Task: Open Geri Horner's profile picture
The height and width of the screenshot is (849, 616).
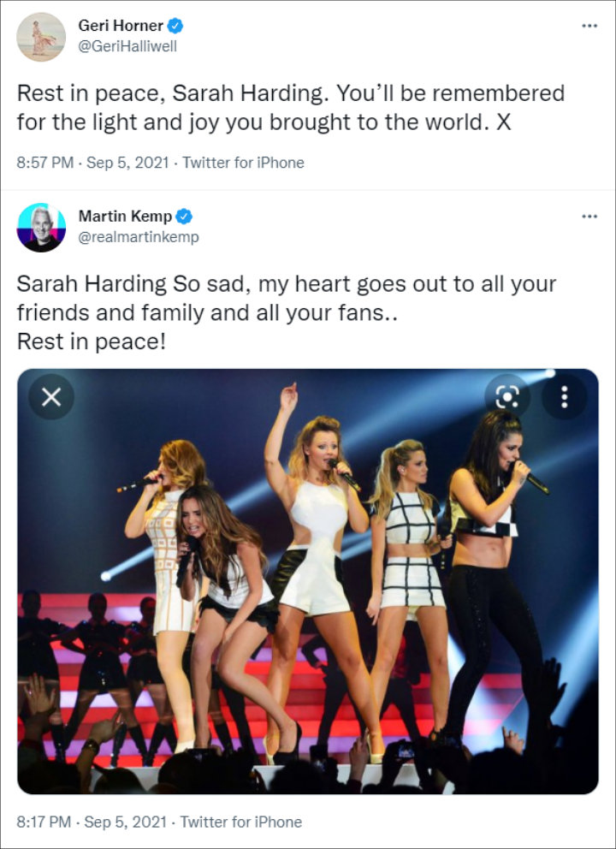Action: click(x=41, y=37)
